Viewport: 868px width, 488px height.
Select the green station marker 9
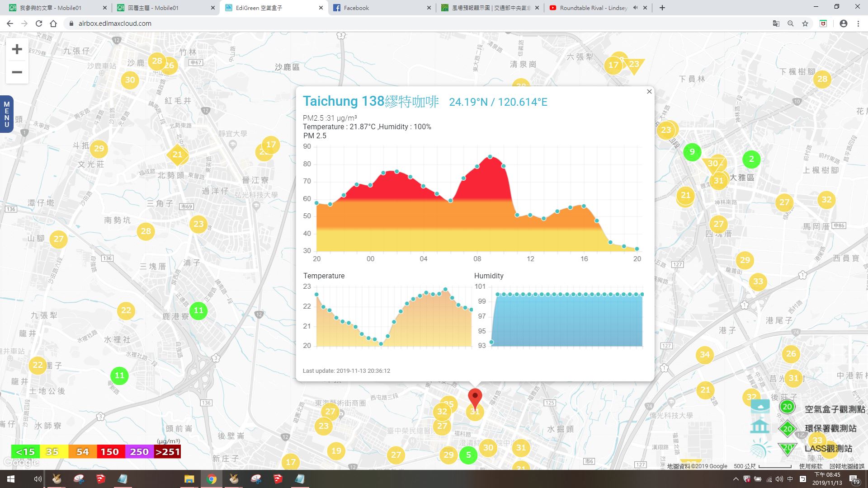(x=692, y=152)
